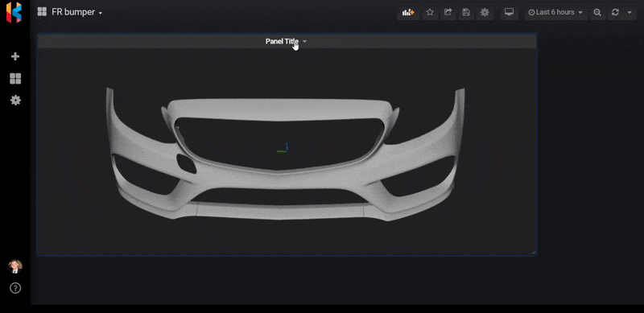Screen dimensions: 644x313
Task: Click the panel resize handle corner
Action: pos(534,252)
